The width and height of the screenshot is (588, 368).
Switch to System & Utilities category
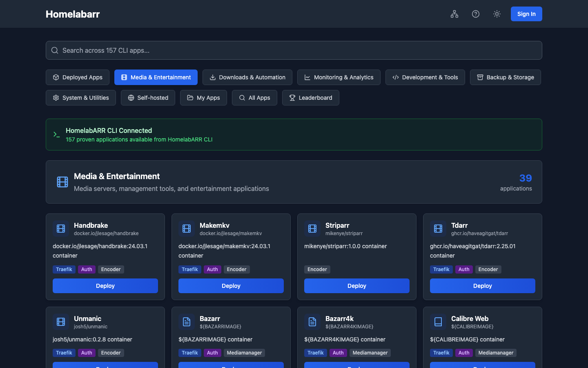point(81,98)
